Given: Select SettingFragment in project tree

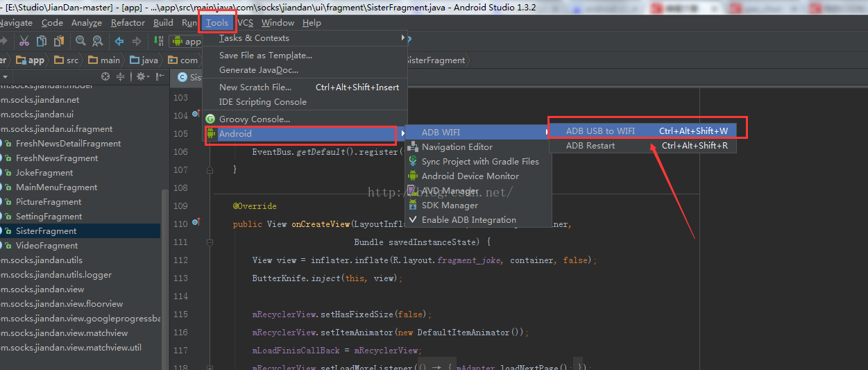Looking at the screenshot, I should [49, 217].
